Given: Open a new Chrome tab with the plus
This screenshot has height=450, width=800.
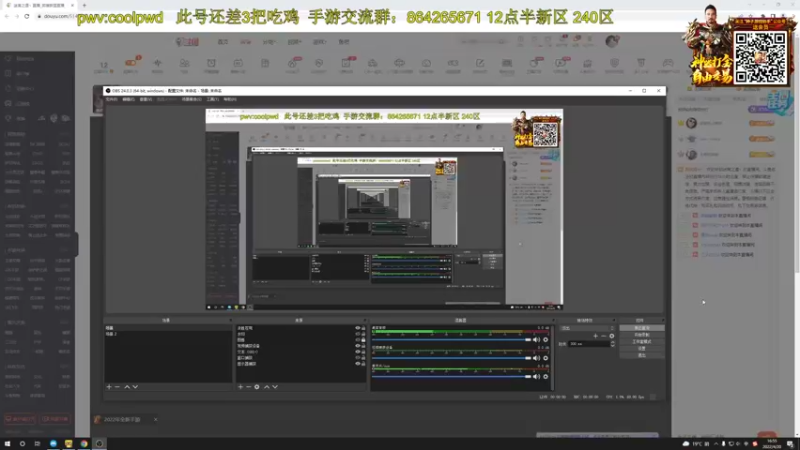Looking at the screenshot, I should tap(84, 5).
